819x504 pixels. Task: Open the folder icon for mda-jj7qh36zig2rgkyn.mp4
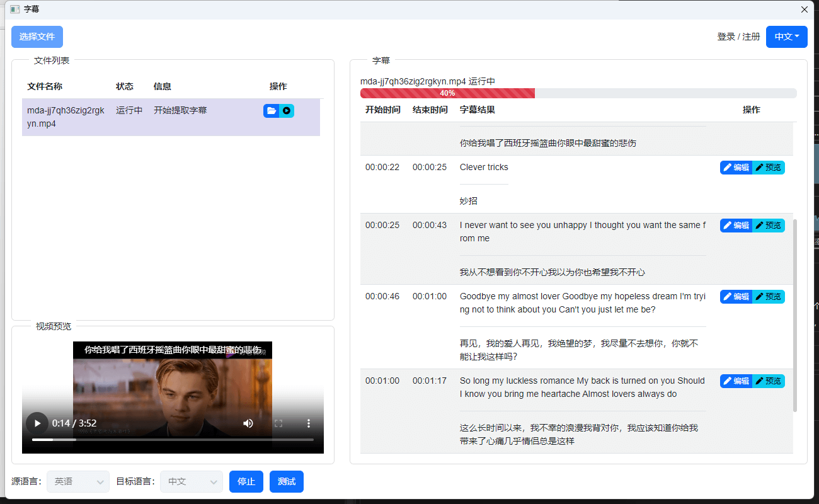click(x=271, y=110)
